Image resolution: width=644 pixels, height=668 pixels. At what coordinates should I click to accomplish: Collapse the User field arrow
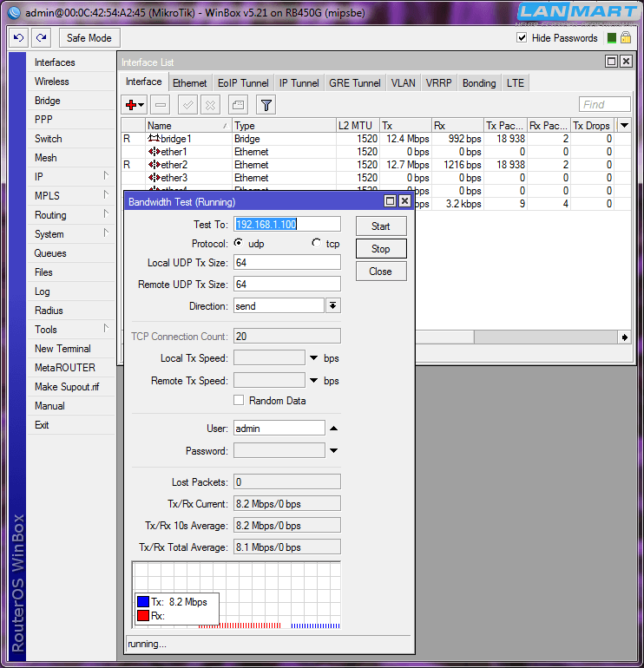(334, 429)
